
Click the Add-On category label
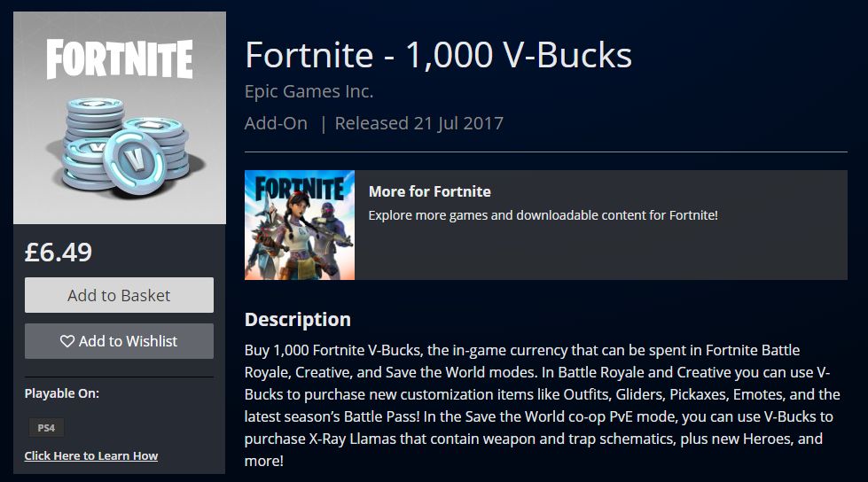(277, 123)
